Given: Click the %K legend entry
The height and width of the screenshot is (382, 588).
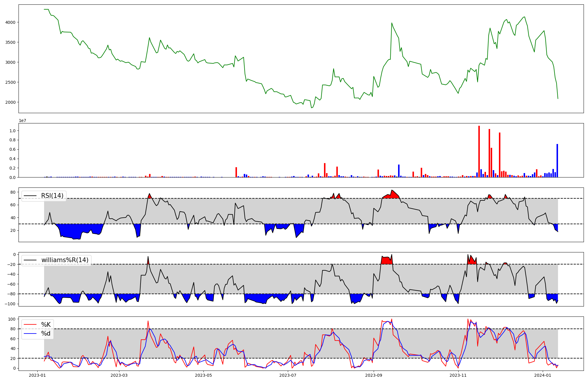Looking at the screenshot, I should pyautogui.click(x=46, y=325).
